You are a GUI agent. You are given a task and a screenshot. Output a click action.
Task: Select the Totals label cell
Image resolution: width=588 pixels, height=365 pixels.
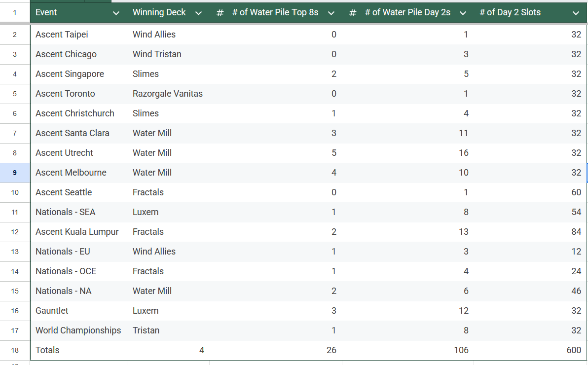tap(79, 350)
